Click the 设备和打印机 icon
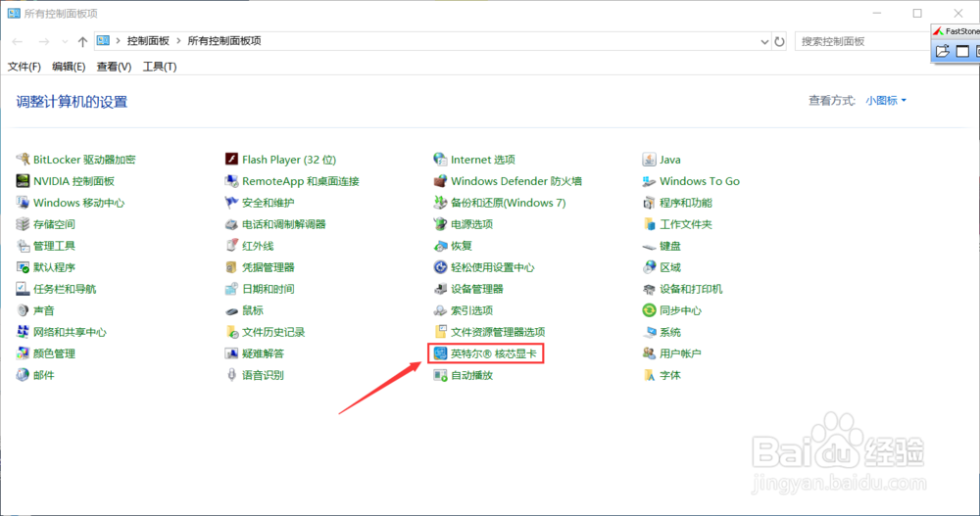This screenshot has height=516, width=980. click(x=650, y=289)
